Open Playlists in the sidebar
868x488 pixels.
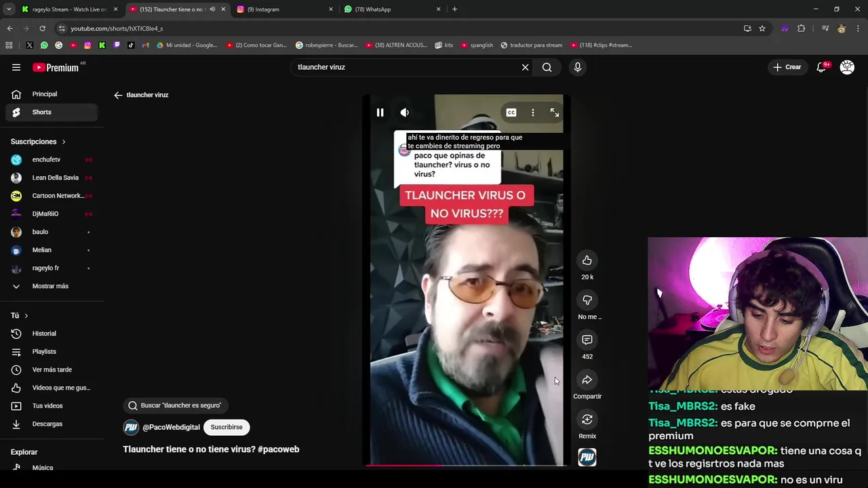click(52, 352)
